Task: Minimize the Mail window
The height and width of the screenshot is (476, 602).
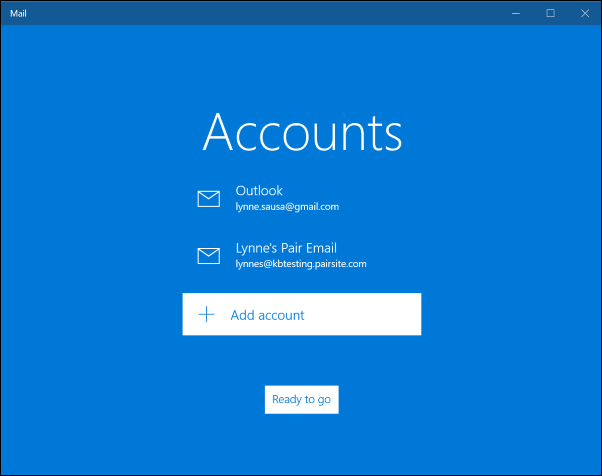Action: tap(516, 13)
